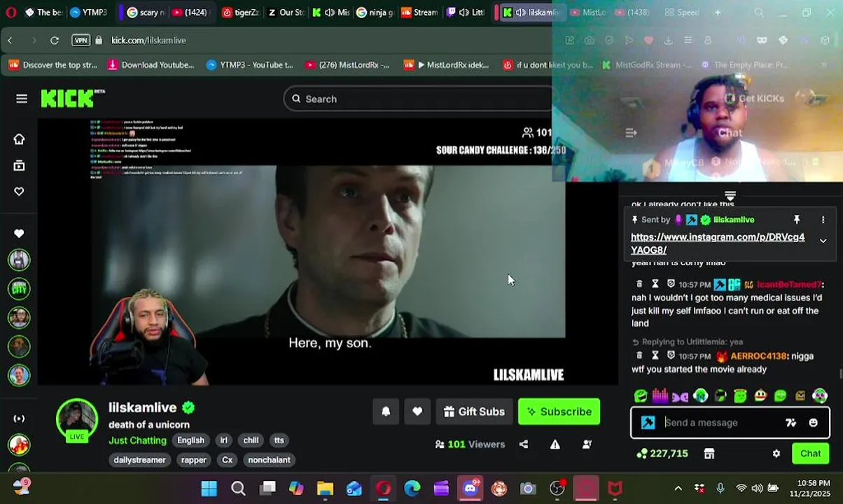Viewport: 843px width, 504px height.
Task: Insert the purple fish emote
Action: click(680, 396)
